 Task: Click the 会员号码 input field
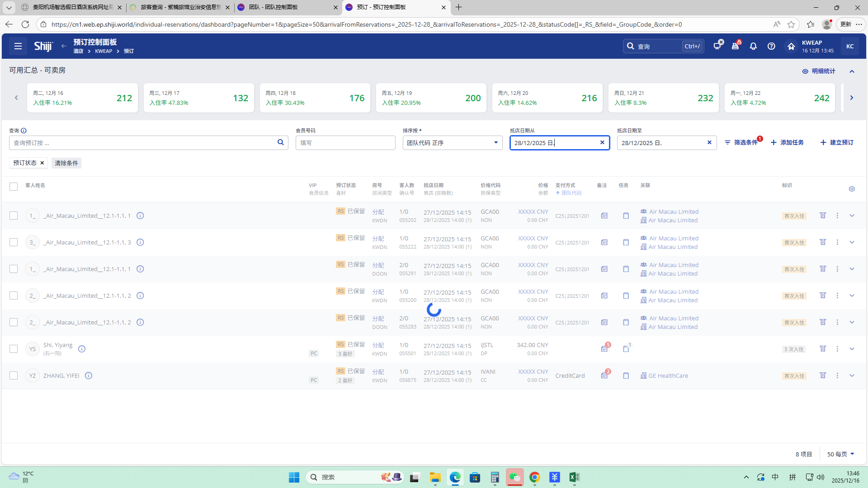[345, 143]
